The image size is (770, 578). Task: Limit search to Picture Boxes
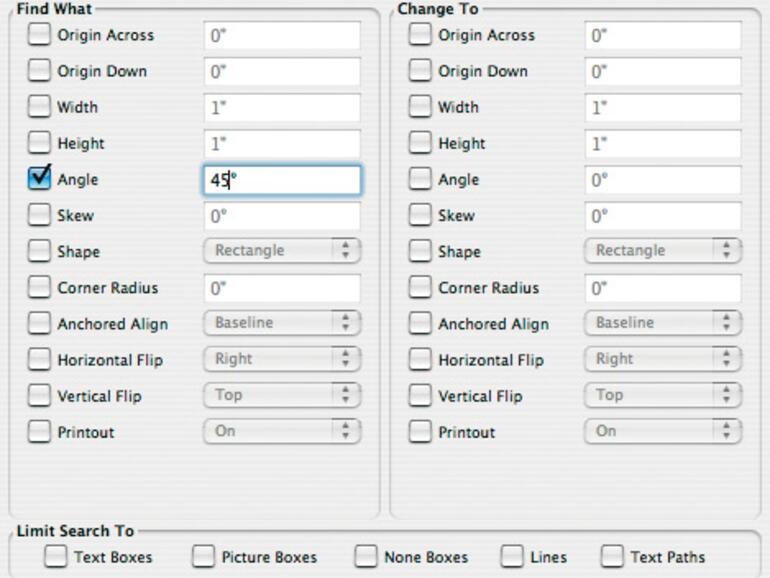[204, 557]
